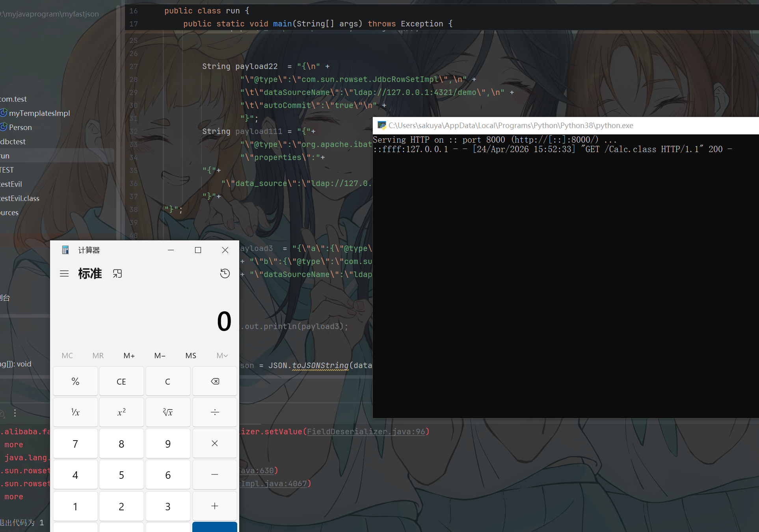The height and width of the screenshot is (532, 759).
Task: Select myTemplatesImpl class in project tree
Action: coord(39,113)
